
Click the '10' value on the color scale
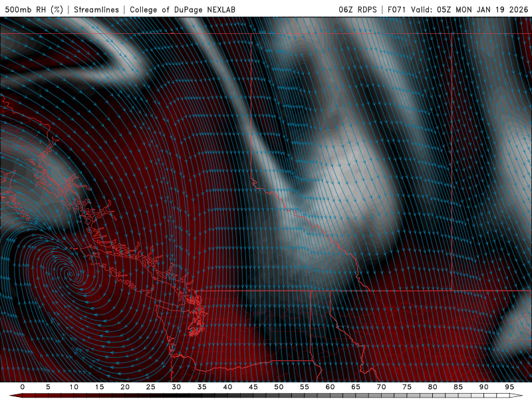tap(74, 387)
